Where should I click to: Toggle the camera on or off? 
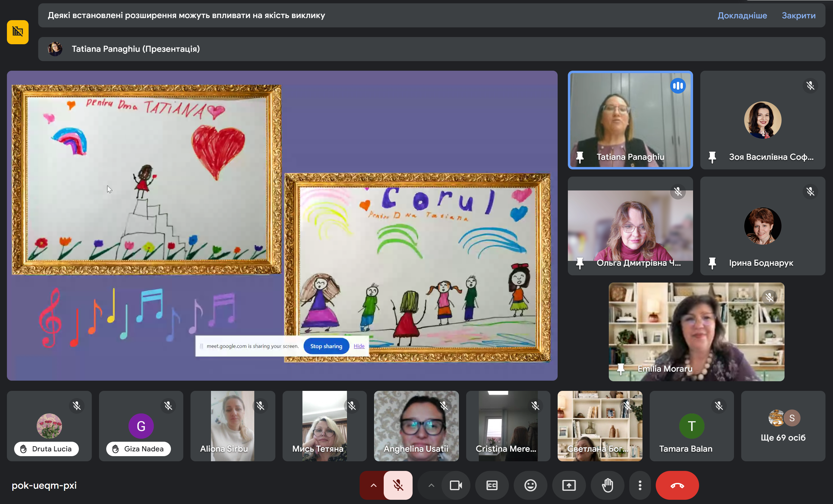456,485
